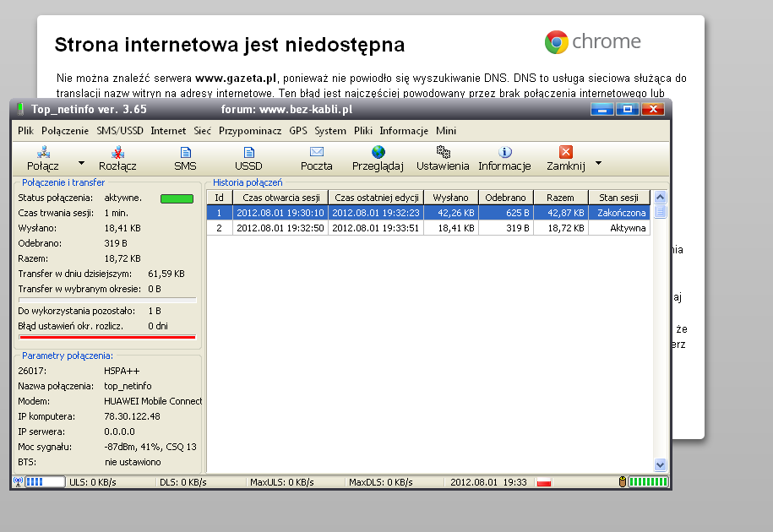Sort by the Razem column header
Screen dimensions: 773x532
click(x=560, y=198)
